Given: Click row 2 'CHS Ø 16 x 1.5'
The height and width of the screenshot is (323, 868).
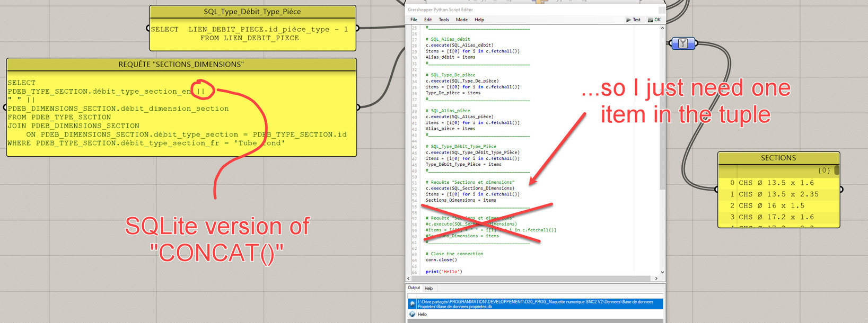Looking at the screenshot, I should pos(778,205).
